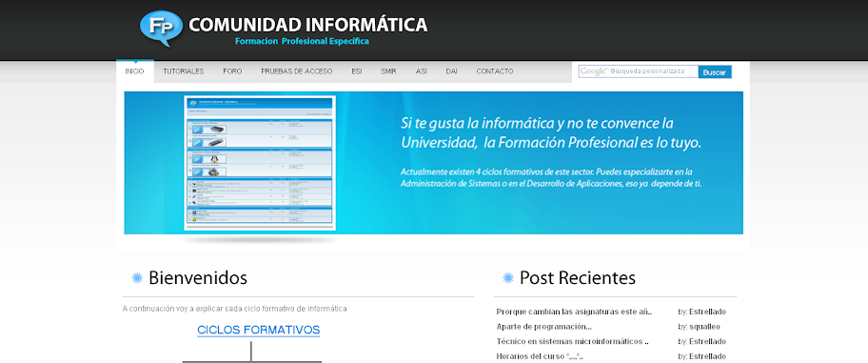Open the CICLOS FORMATIVOS link
The width and height of the screenshot is (868, 363).
pos(259,331)
